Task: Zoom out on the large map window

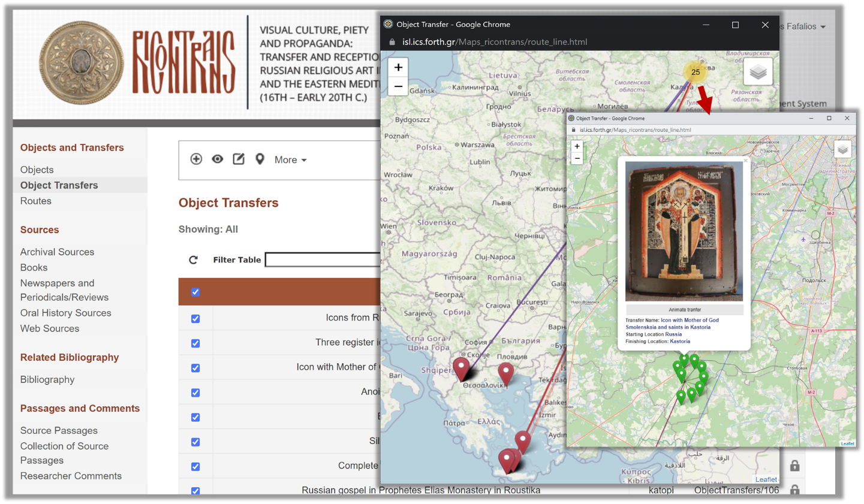Action: [x=398, y=86]
